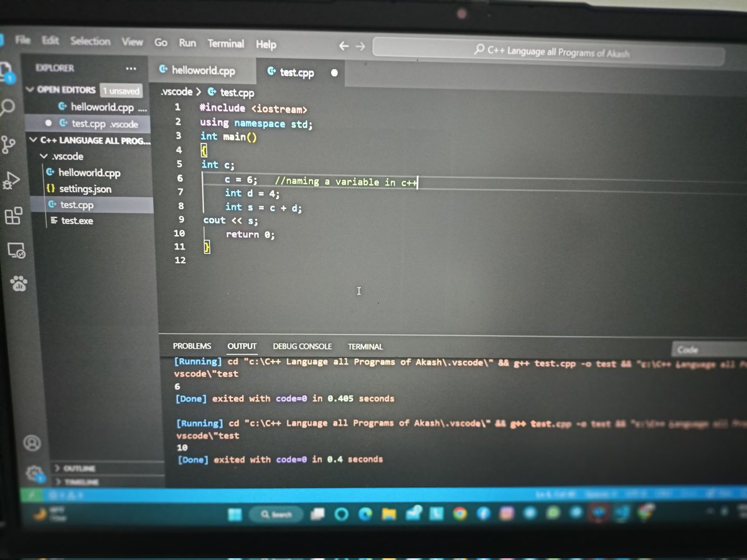Open the Search view in activity bar

7,107
